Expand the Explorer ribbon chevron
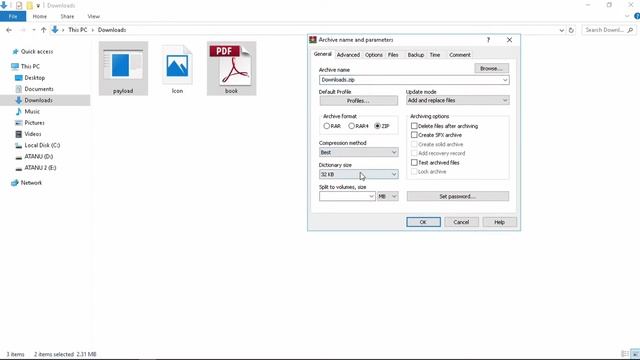The height and width of the screenshot is (360, 640). coord(627,16)
